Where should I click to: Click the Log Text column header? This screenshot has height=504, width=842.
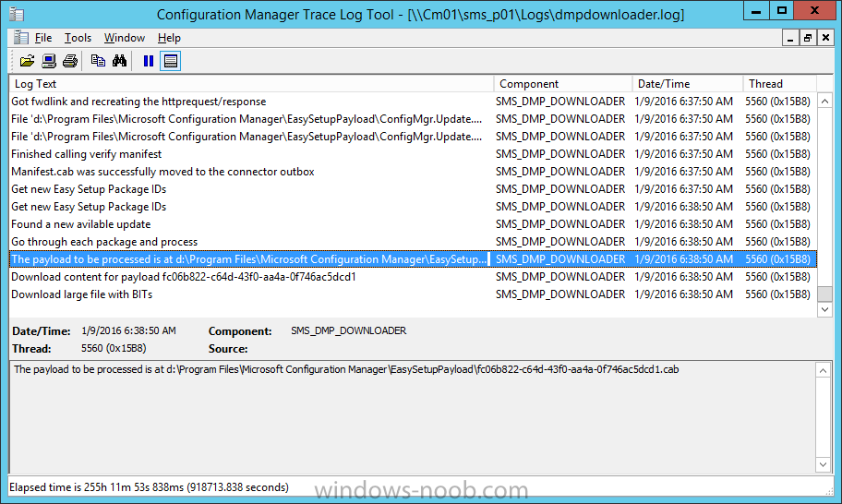(x=251, y=84)
